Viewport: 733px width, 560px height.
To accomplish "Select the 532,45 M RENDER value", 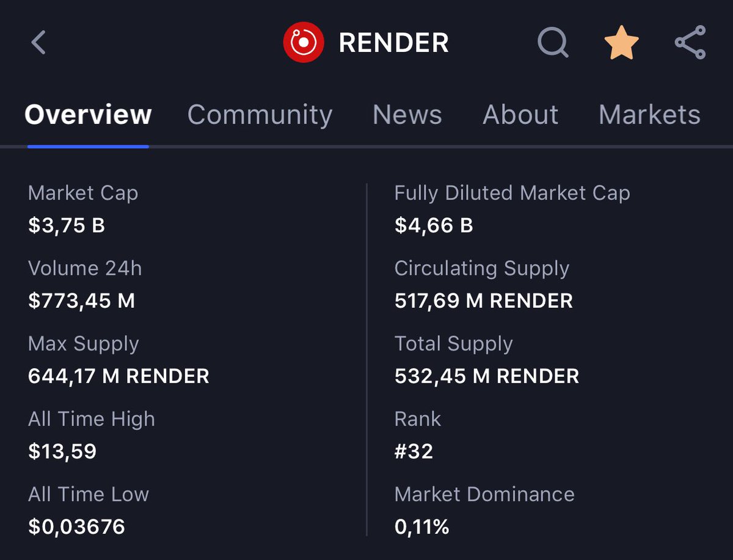I will pos(487,376).
